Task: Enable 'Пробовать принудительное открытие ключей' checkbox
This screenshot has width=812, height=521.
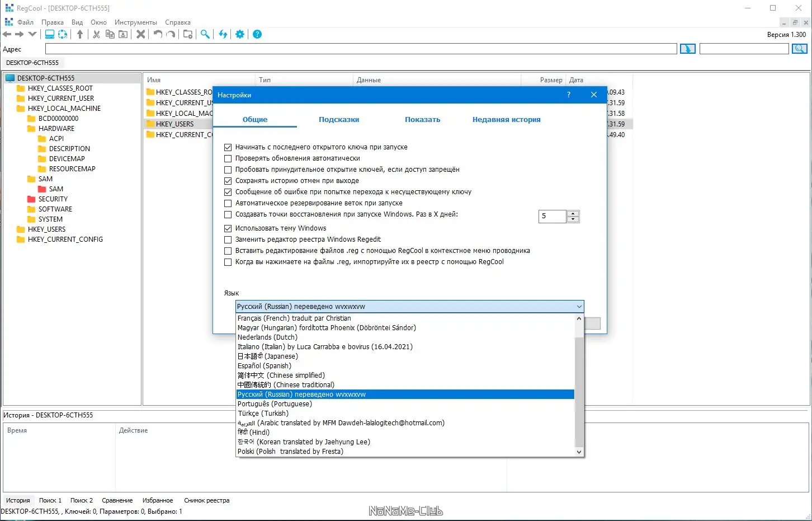Action: (x=228, y=170)
